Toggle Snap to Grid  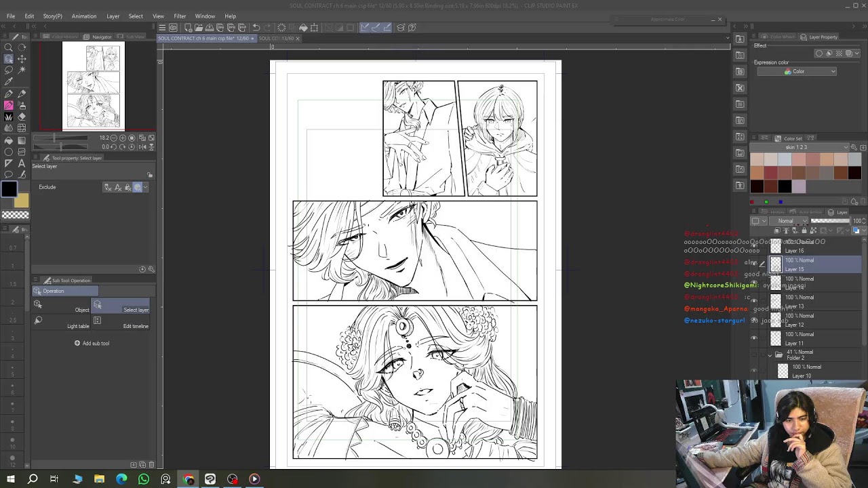[x=387, y=28]
